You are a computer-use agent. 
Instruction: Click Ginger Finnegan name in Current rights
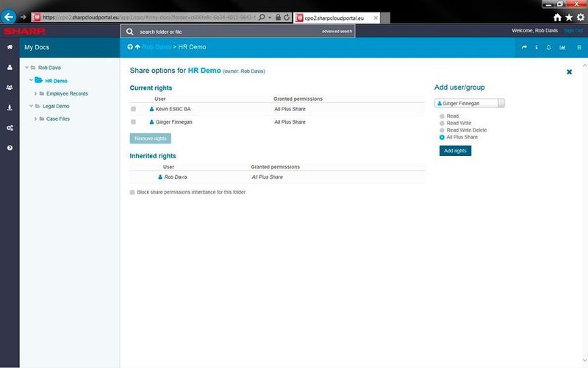click(173, 122)
